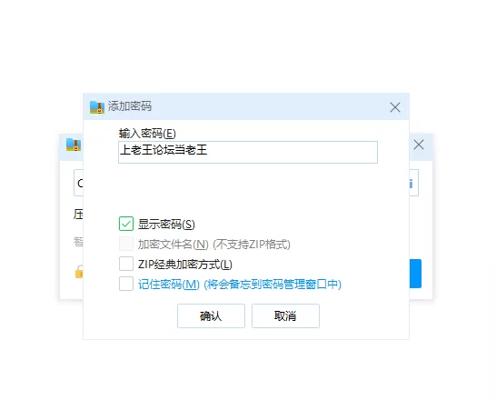Close the background compression window
The width and height of the screenshot is (496, 400).
(x=419, y=145)
